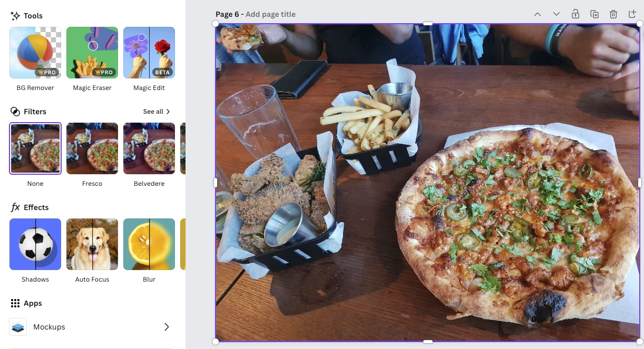Apply the Auto Focus effect
Image resolution: width=644 pixels, height=349 pixels.
pyautogui.click(x=92, y=244)
